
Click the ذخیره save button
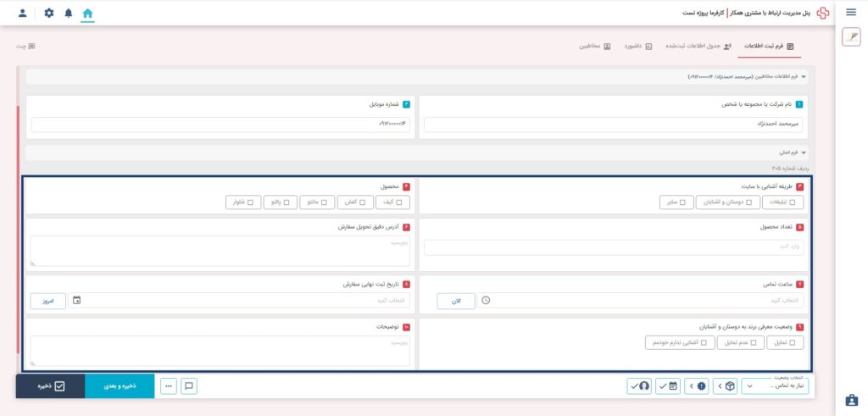click(50, 386)
